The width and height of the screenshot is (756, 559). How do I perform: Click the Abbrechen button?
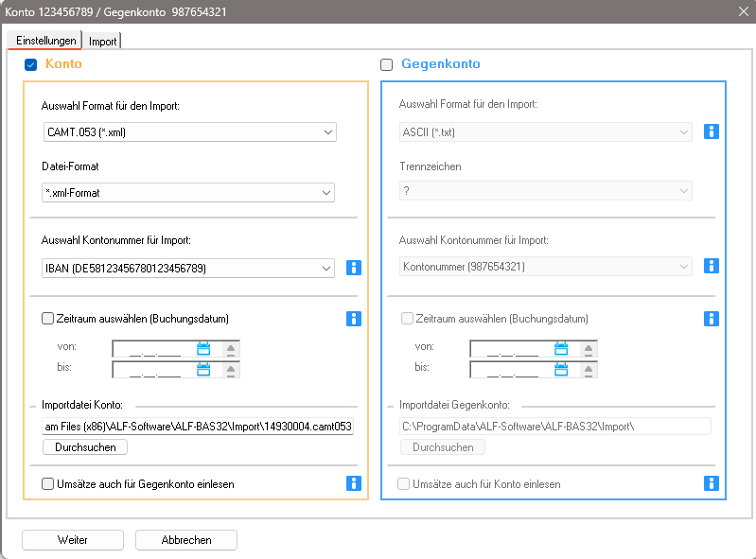186,540
